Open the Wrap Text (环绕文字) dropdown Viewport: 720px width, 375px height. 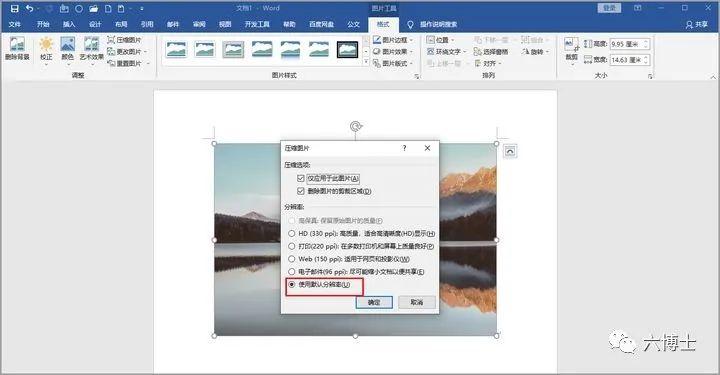(446, 51)
